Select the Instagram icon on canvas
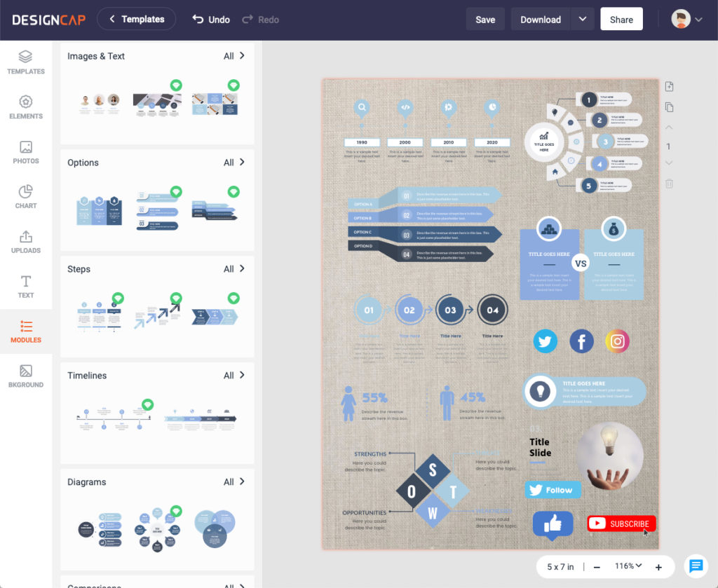The height and width of the screenshot is (588, 718). [617, 341]
